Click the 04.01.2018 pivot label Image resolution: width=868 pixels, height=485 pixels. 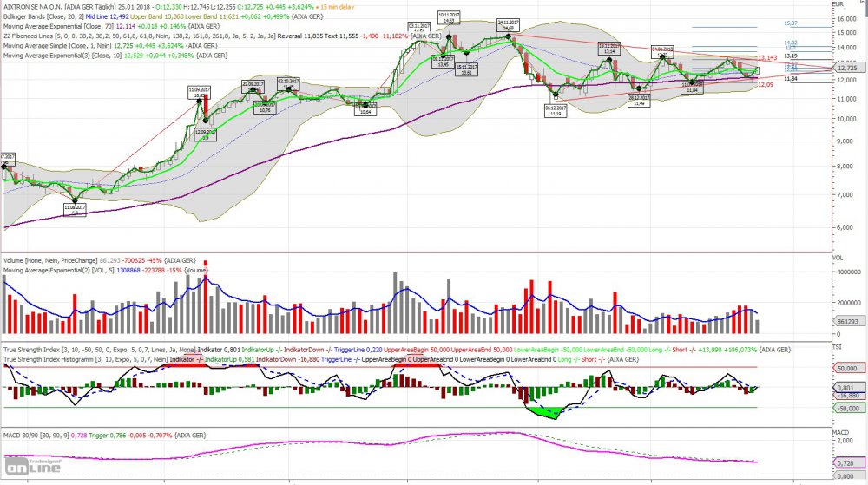pos(662,51)
